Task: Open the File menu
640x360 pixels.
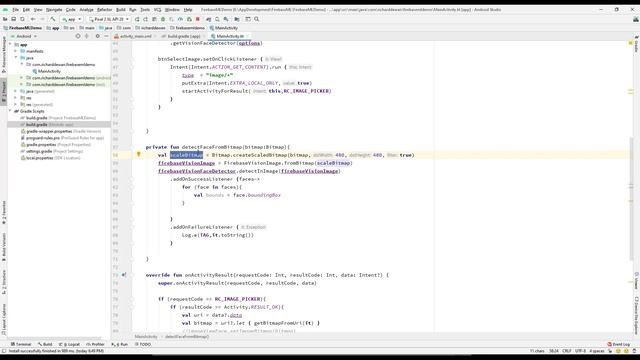Action: tap(16, 9)
